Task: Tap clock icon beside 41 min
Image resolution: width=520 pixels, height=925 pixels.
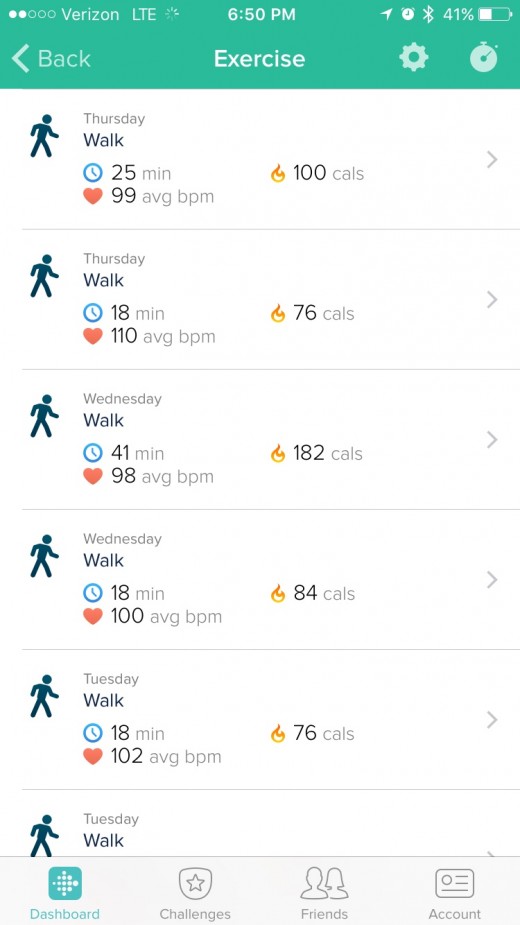Action: 93,453
